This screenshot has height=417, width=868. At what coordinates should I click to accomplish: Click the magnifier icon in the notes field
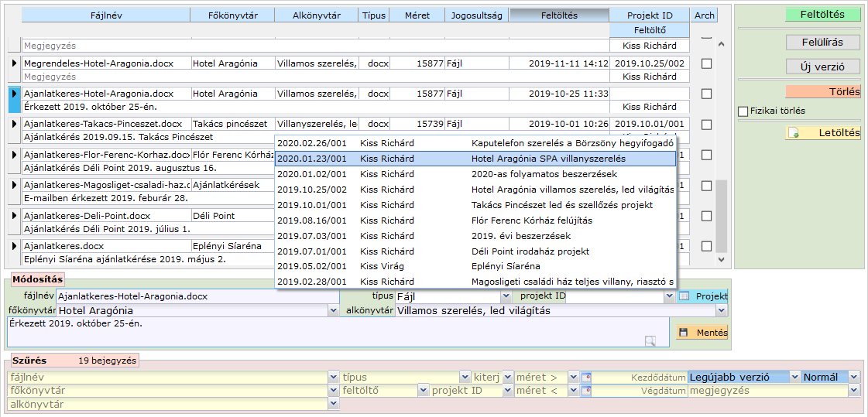(650, 340)
